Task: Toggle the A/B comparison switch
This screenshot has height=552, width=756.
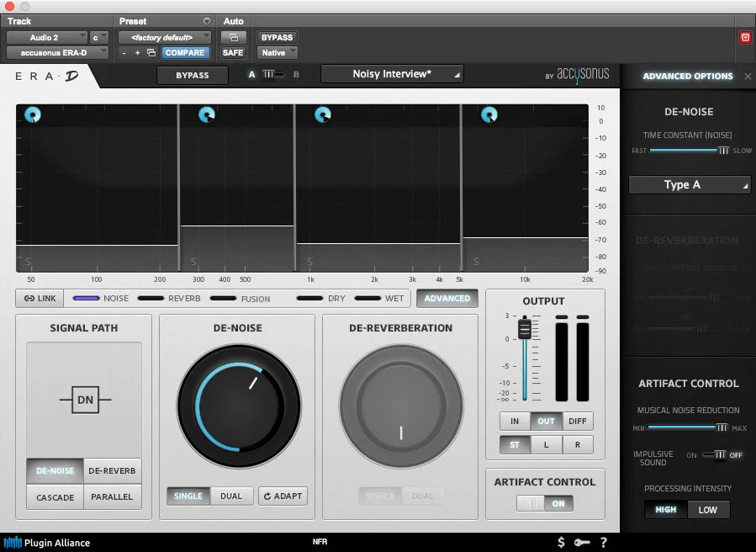Action: (x=274, y=74)
